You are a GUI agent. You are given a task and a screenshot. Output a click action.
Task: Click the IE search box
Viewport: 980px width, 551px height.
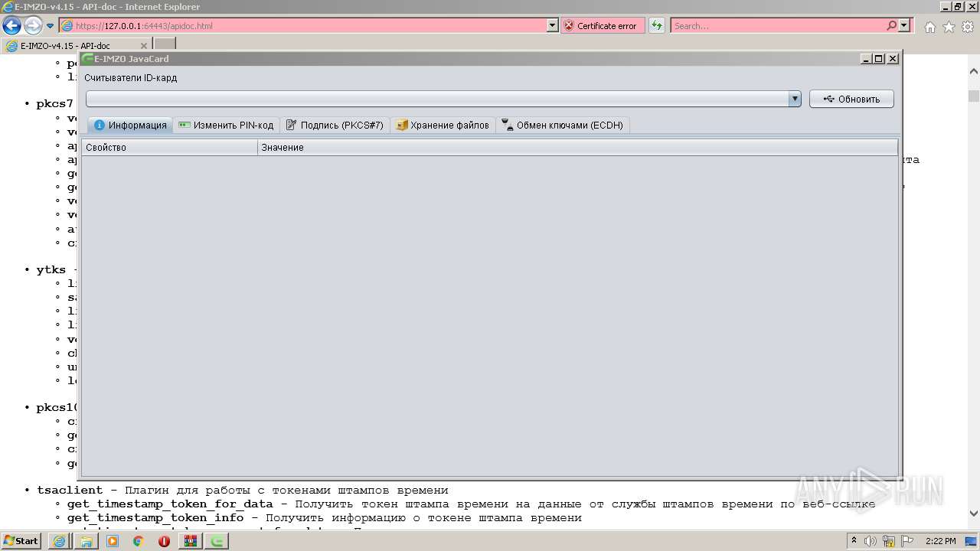point(777,26)
